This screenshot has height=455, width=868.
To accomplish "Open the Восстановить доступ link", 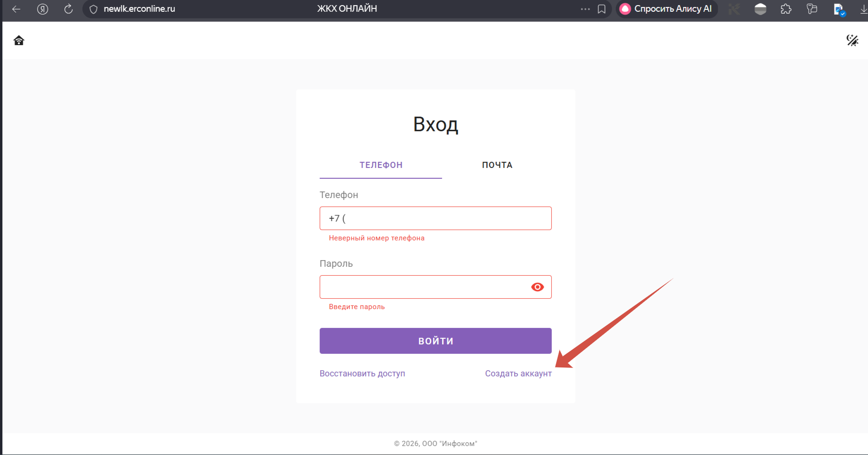I will point(362,374).
